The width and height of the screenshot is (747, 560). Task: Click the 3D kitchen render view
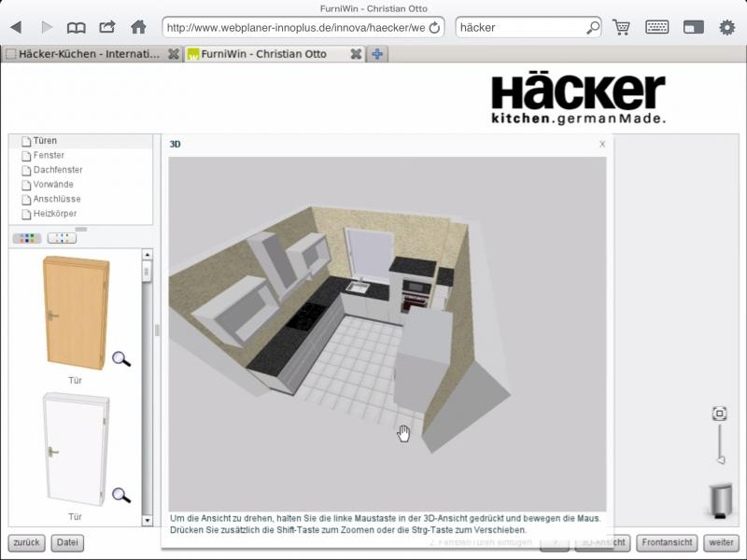(x=388, y=334)
